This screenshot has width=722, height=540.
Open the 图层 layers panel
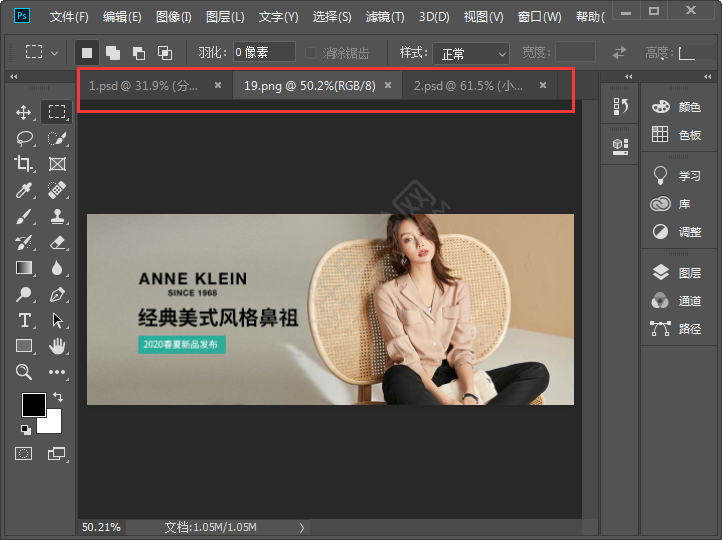coord(677,273)
